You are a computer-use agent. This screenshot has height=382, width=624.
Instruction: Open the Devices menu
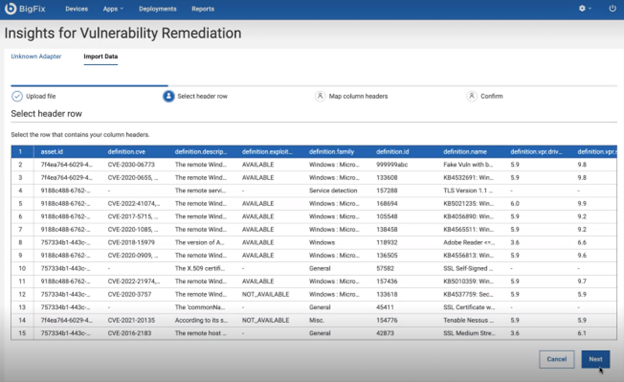tap(76, 9)
